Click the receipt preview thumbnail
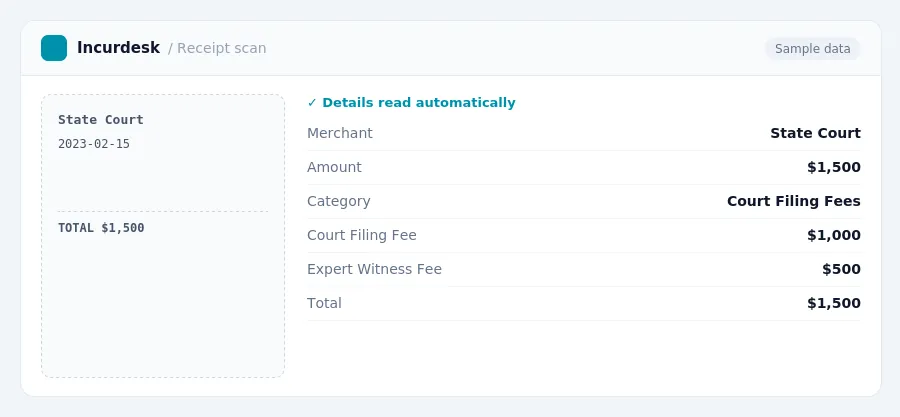The image size is (900, 417). (163, 236)
